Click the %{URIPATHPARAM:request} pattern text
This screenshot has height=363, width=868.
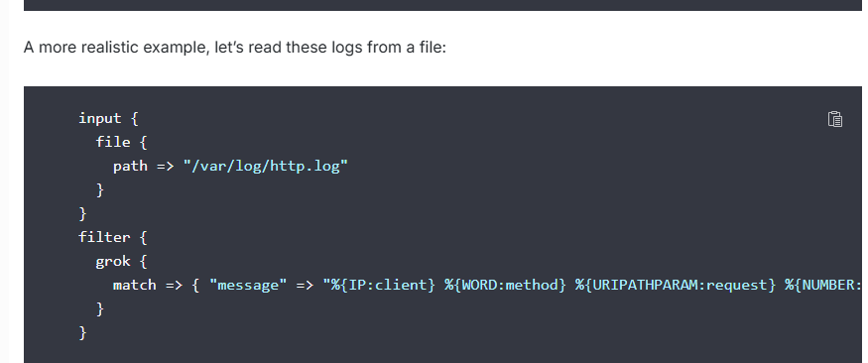[x=676, y=285]
